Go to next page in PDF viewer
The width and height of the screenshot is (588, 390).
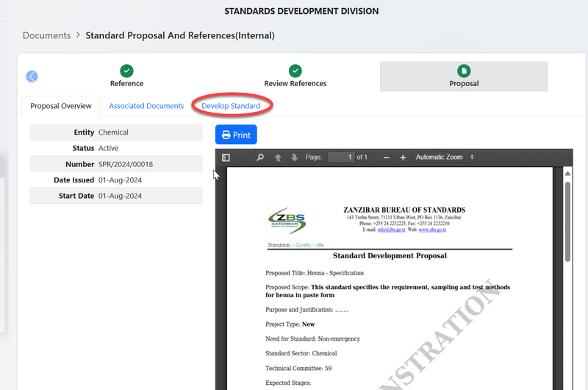tap(294, 157)
